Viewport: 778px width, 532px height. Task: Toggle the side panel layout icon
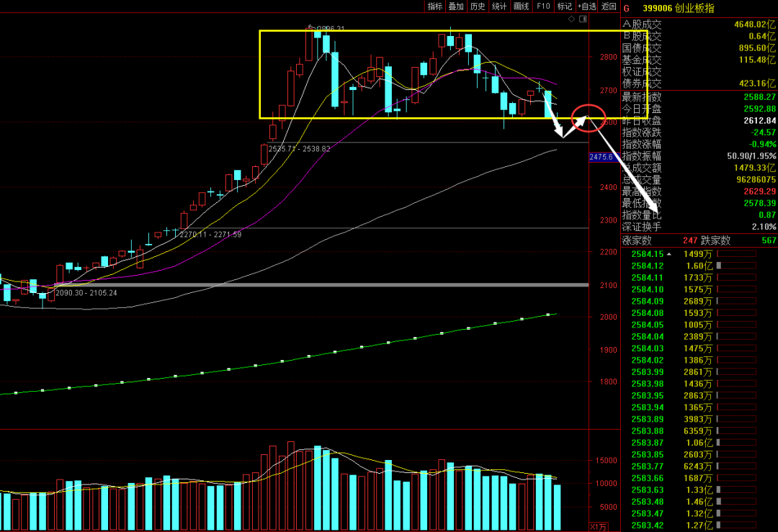click(x=583, y=19)
